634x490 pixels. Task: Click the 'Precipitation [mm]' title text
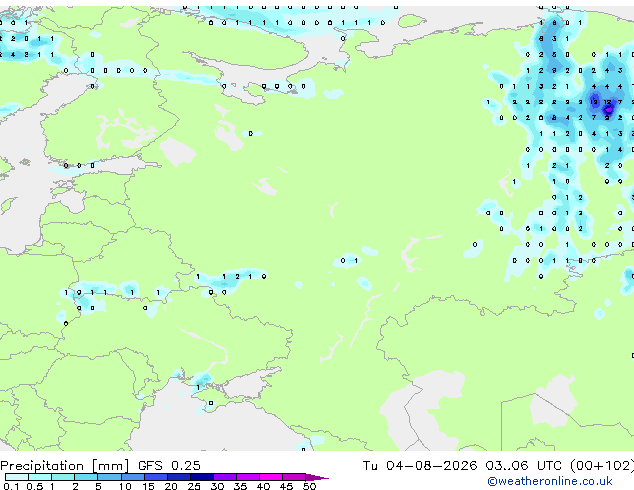tap(65, 466)
